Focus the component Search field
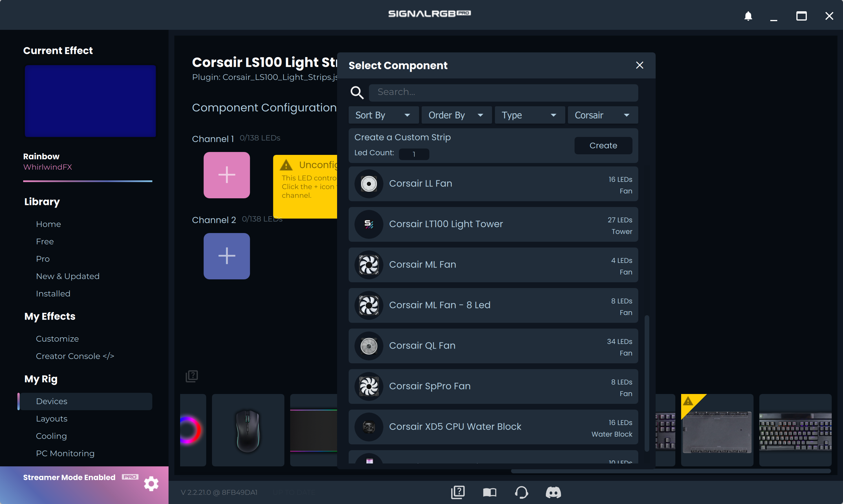The height and width of the screenshot is (504, 843). [503, 92]
